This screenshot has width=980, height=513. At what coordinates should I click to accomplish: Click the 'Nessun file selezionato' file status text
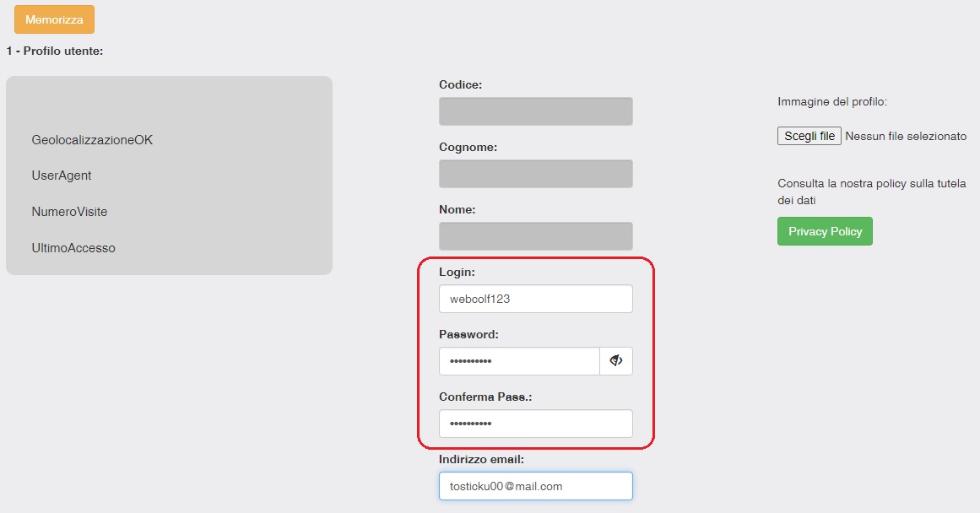(907, 135)
